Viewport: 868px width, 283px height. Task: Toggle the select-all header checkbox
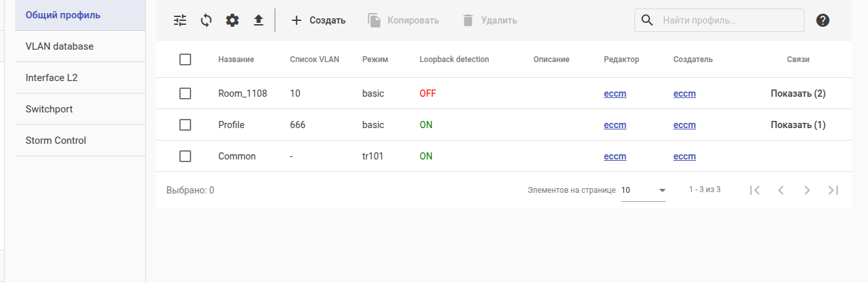tap(185, 59)
